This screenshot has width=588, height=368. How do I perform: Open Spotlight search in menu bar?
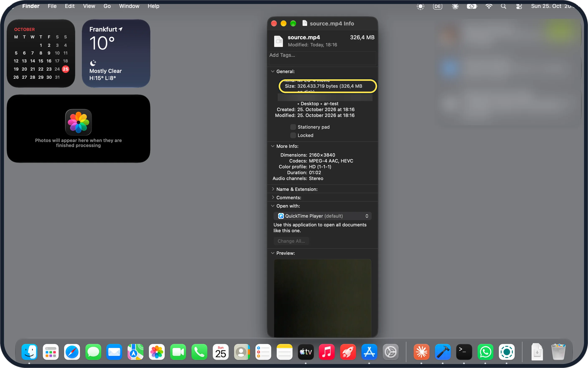tap(504, 6)
